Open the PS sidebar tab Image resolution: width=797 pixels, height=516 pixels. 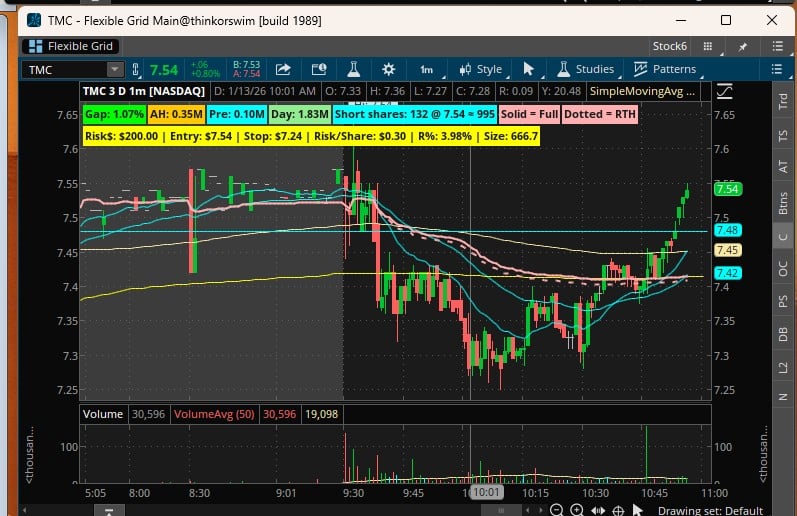(783, 301)
